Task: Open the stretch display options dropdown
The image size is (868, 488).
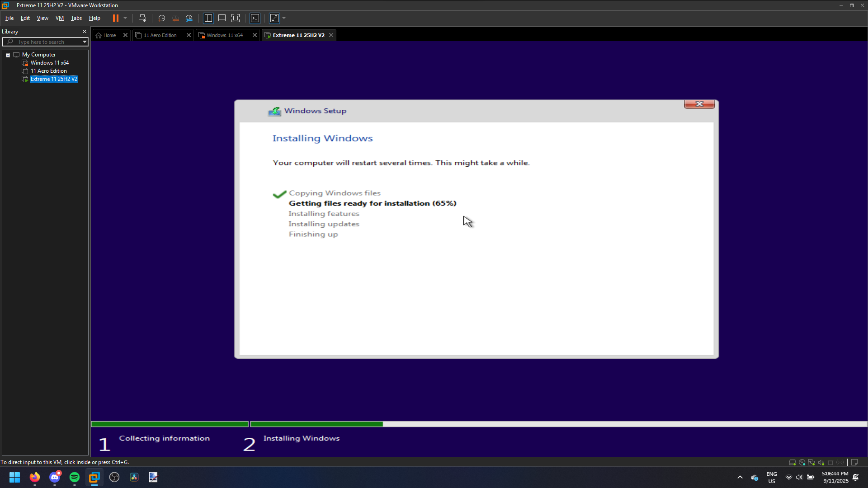Action: 284,18
